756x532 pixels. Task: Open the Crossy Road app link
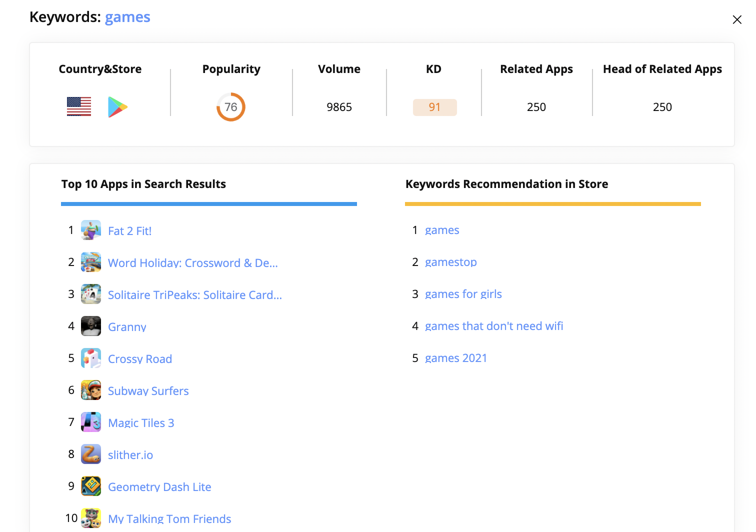(140, 359)
